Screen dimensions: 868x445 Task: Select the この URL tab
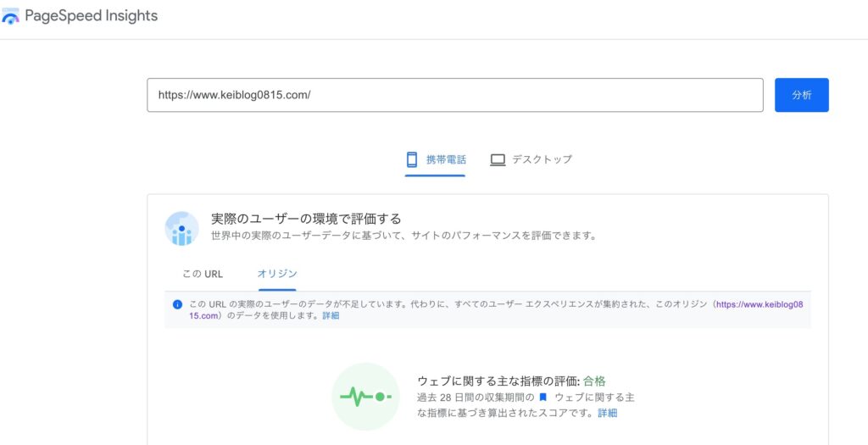point(203,274)
